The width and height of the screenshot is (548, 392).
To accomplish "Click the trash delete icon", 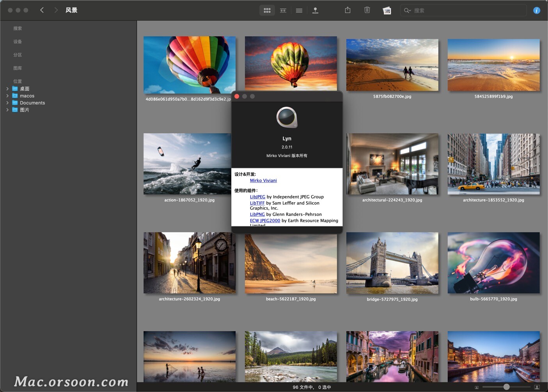I will [x=367, y=10].
